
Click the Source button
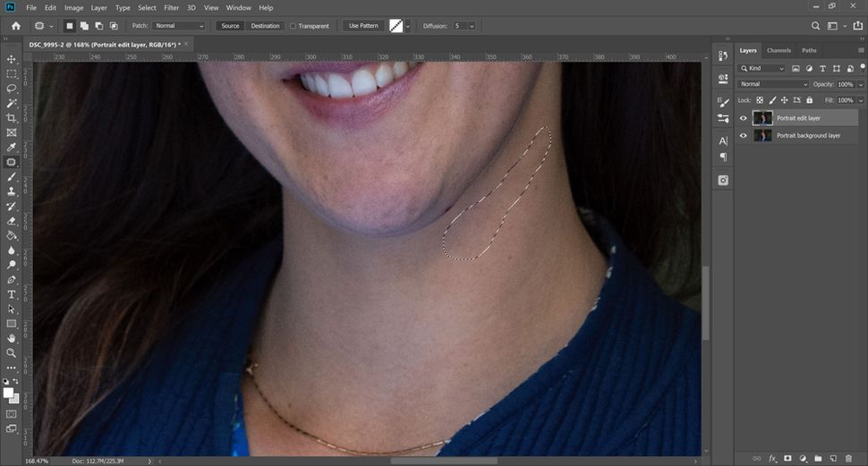230,26
